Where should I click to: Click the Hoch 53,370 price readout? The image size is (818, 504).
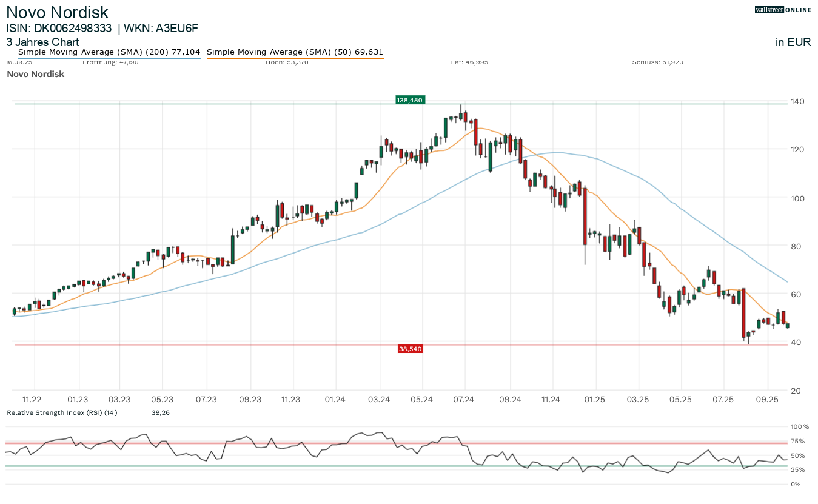click(287, 62)
